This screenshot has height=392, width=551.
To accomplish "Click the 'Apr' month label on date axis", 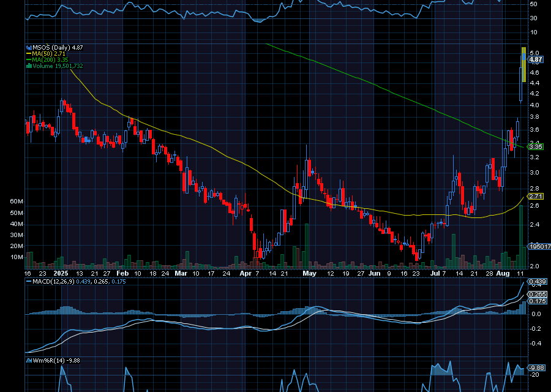I will click(246, 273).
